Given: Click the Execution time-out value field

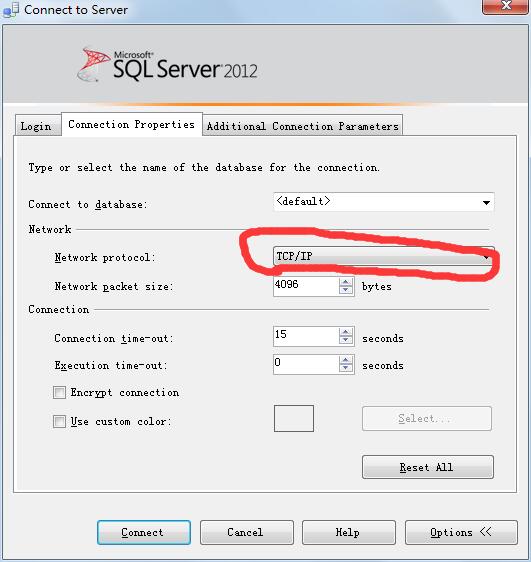Looking at the screenshot, I should click(x=306, y=364).
